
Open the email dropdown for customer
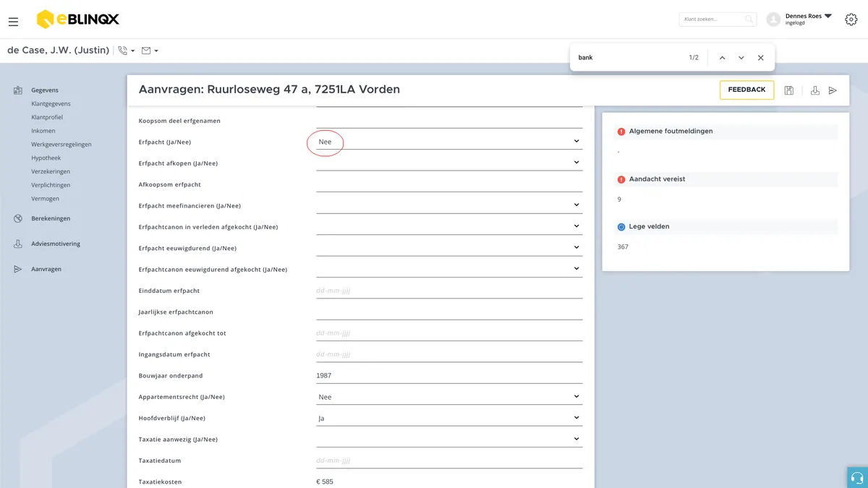pos(150,51)
